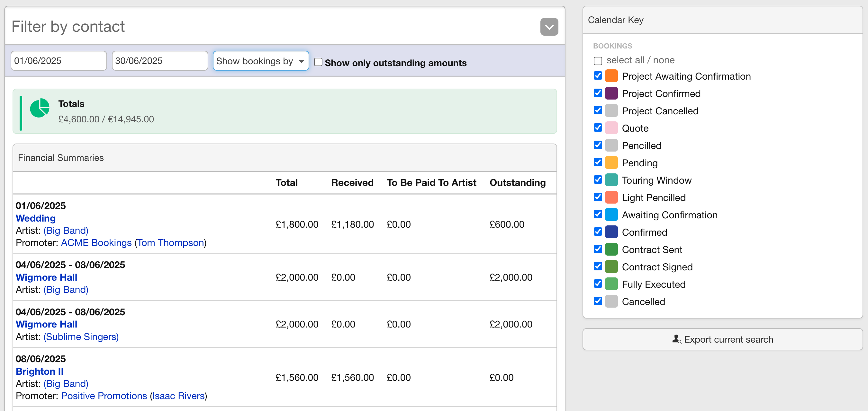Click the Calendar Key panel header
The image size is (868, 411).
[x=722, y=20]
